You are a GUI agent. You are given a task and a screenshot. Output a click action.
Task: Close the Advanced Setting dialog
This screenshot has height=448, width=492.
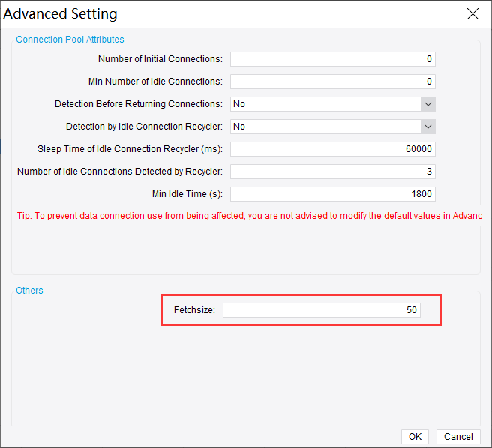point(472,14)
